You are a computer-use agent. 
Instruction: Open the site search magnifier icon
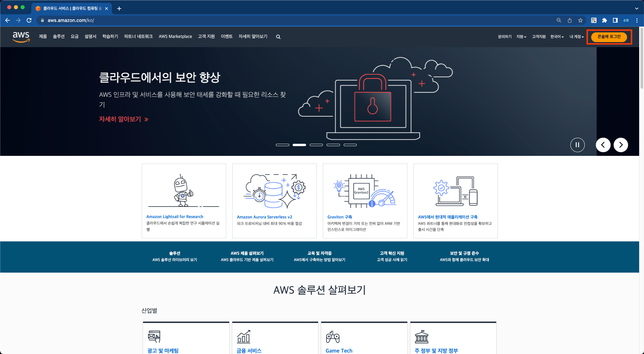click(x=278, y=37)
